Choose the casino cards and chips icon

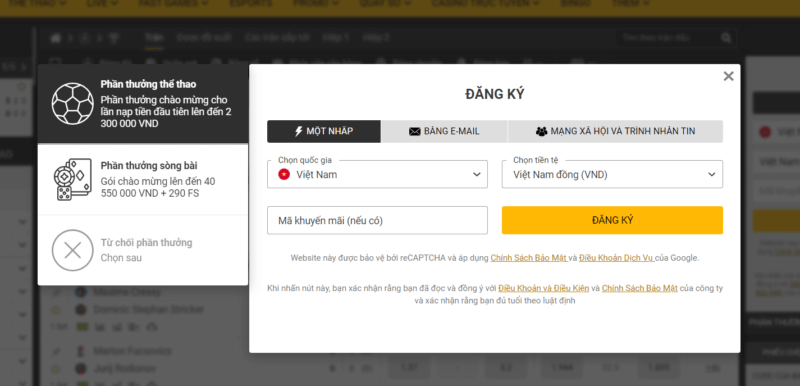click(72, 179)
